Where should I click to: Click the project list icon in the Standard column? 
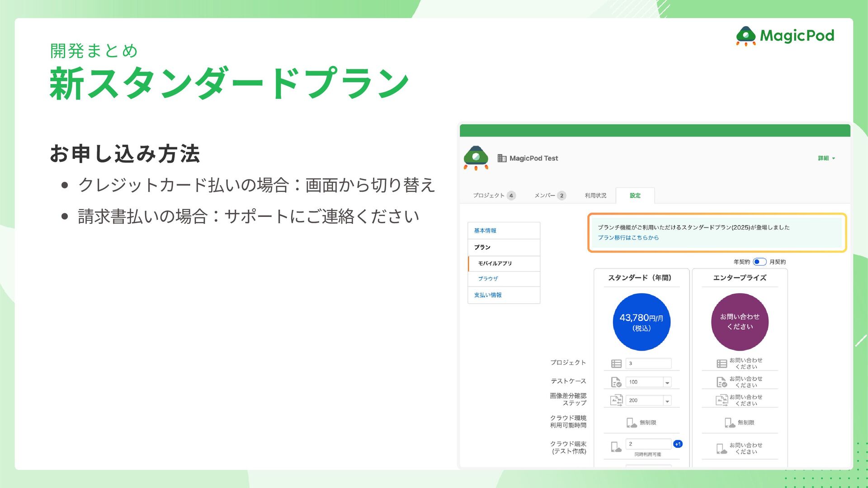[x=616, y=364]
